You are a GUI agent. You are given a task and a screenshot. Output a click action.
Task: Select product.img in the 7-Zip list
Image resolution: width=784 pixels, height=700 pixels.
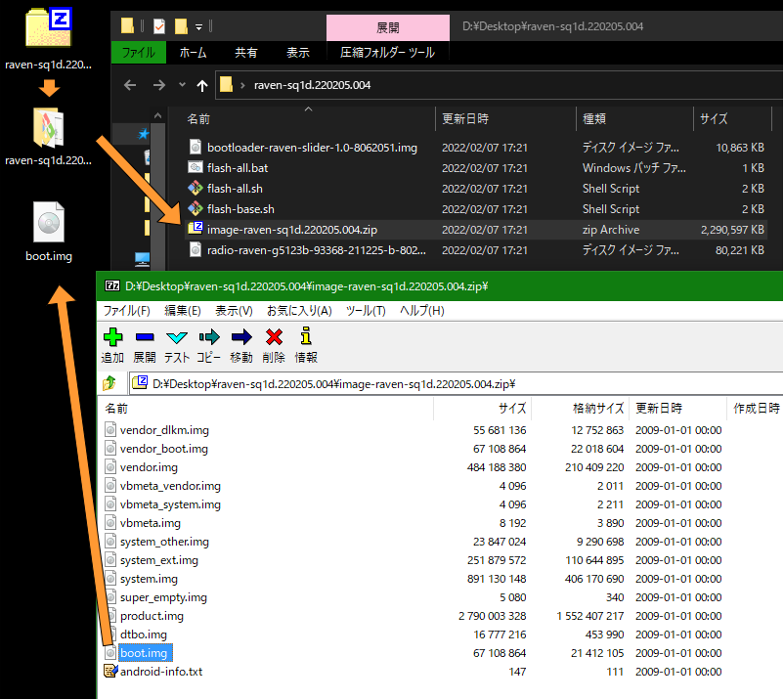point(152,616)
